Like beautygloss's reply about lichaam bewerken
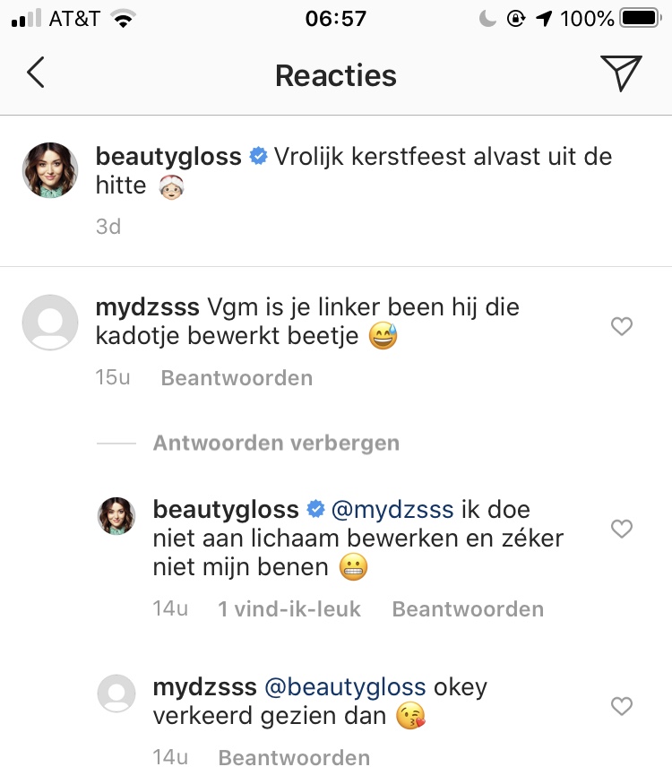Image resolution: width=672 pixels, height=784 pixels. (621, 530)
